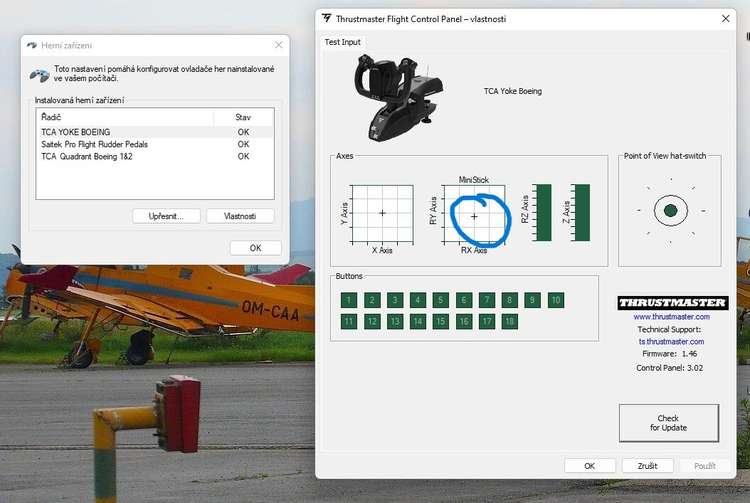Click the Point of View hat-switch indicator

click(x=671, y=210)
